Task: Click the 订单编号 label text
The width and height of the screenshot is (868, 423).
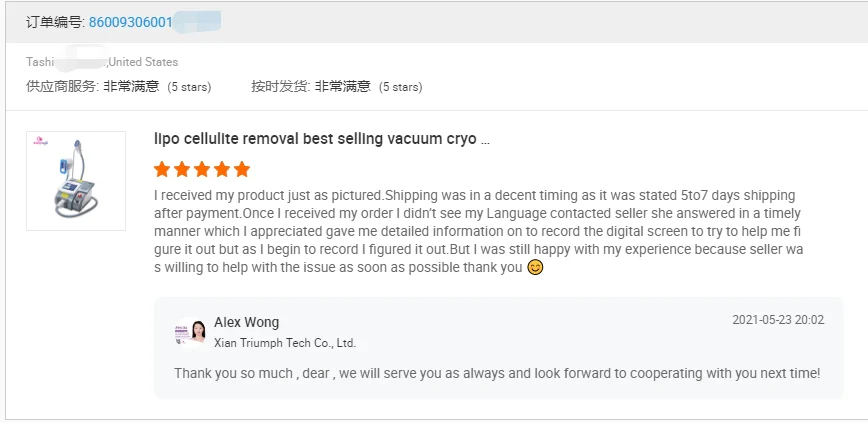Action: coord(55,22)
